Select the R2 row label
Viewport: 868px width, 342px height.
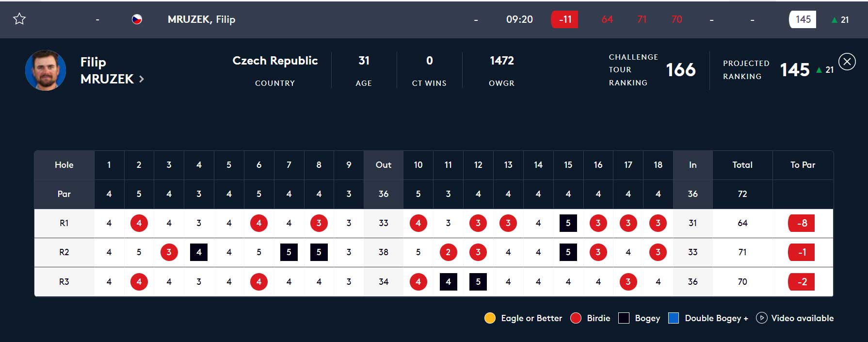(x=64, y=252)
